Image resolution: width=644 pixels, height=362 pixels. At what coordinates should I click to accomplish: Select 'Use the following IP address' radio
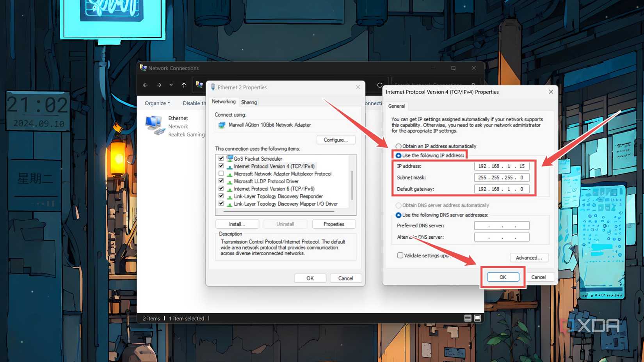pos(398,155)
